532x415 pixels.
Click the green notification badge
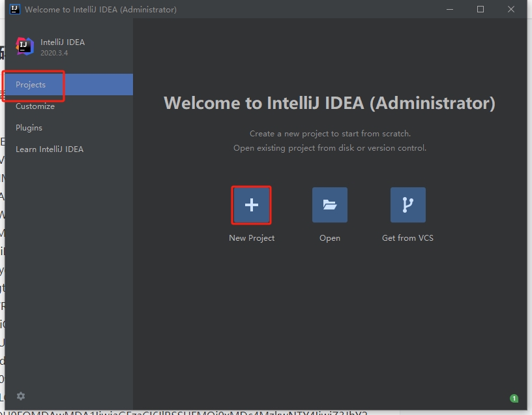[x=514, y=398]
